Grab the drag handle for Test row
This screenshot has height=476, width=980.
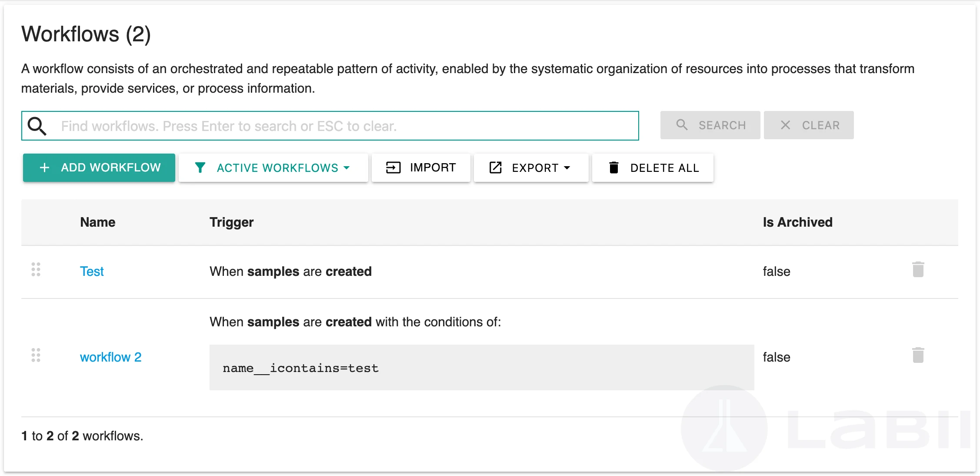(x=36, y=270)
